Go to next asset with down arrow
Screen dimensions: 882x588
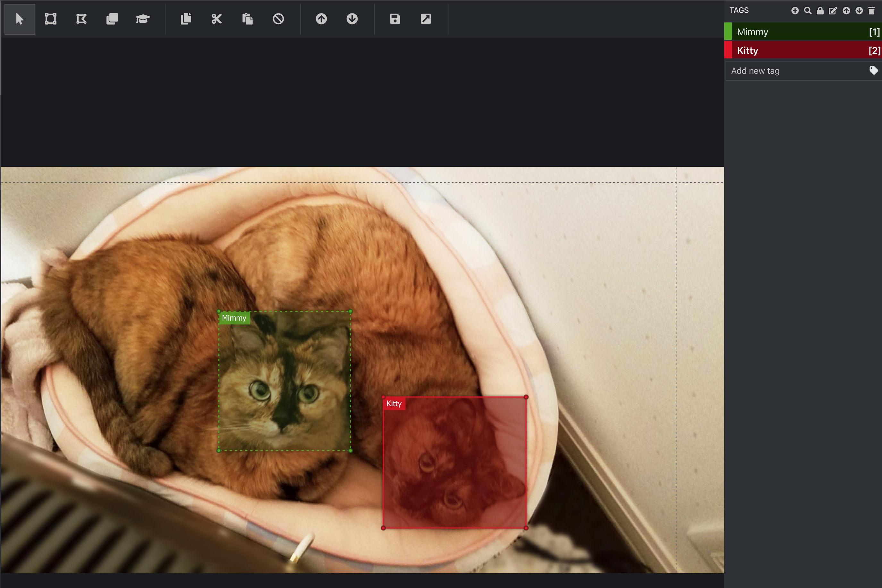tap(352, 19)
